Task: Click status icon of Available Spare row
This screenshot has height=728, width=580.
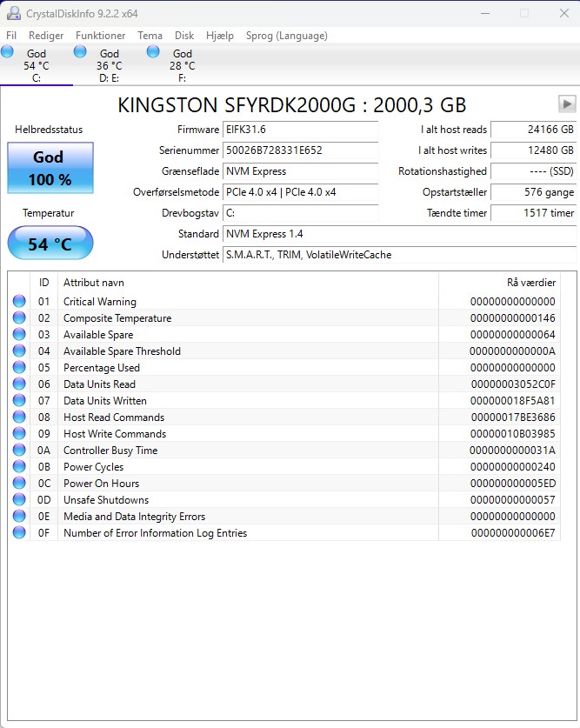Action: pyautogui.click(x=19, y=334)
